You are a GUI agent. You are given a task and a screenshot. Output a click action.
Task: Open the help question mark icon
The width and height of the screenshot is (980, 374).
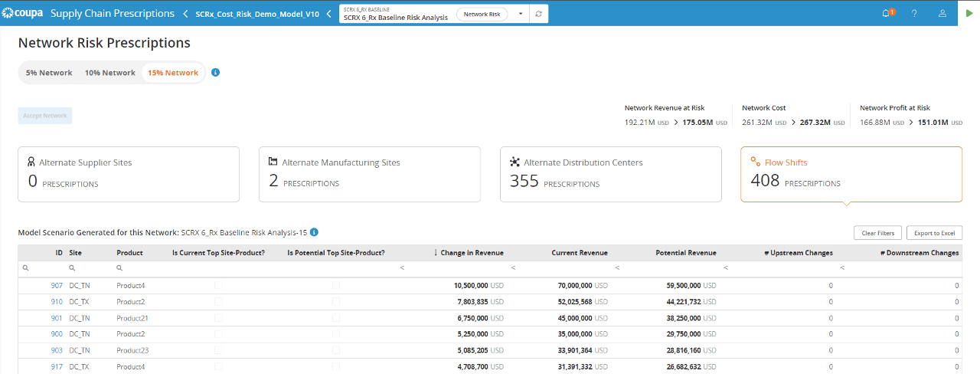coord(914,14)
